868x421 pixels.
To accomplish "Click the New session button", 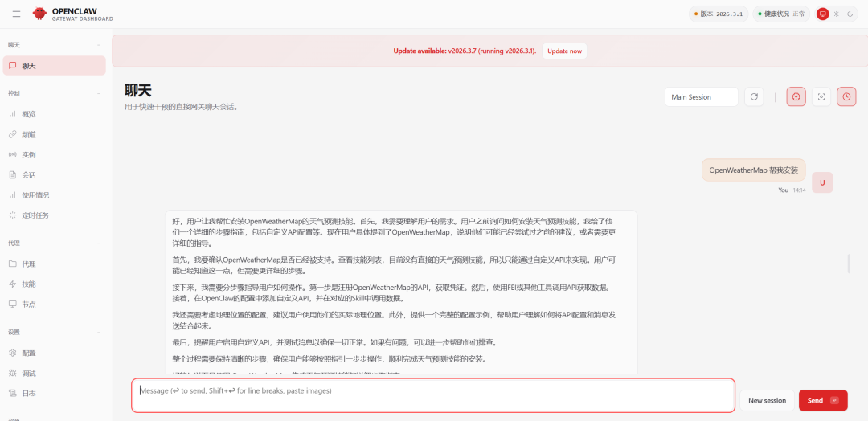I will coord(768,401).
